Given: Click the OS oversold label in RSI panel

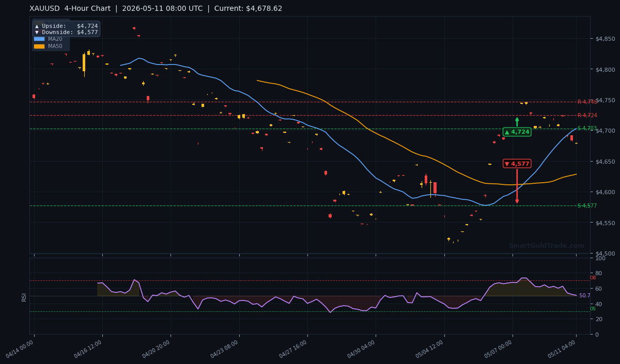Looking at the screenshot, I should 593,309.
